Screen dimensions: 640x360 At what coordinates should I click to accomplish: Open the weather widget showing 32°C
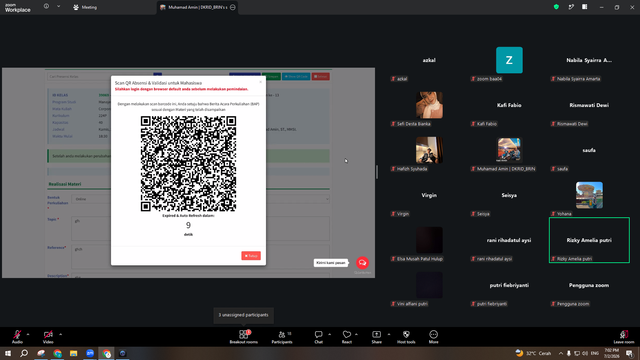click(x=533, y=353)
